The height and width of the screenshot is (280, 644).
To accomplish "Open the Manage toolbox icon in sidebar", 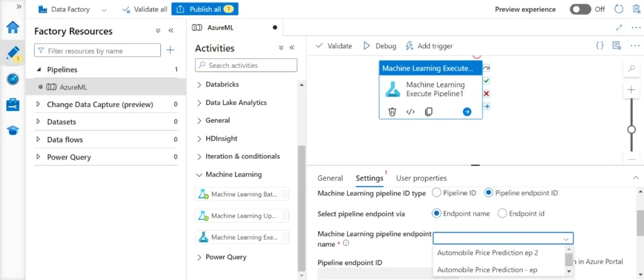I will click(x=13, y=104).
